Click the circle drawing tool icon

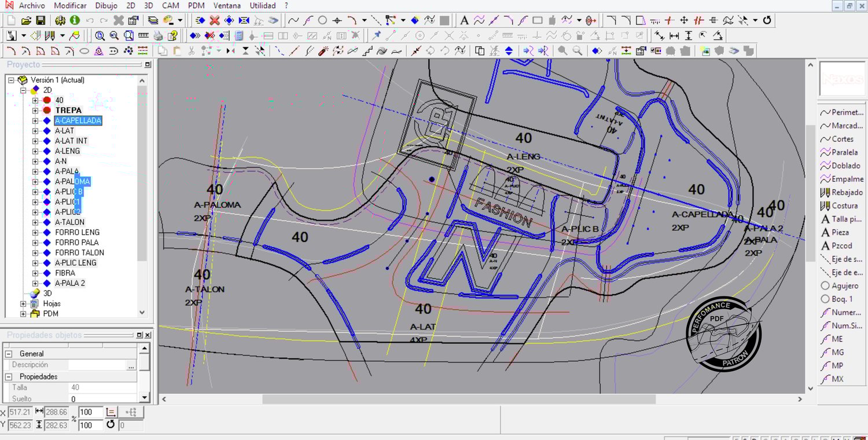pos(322,20)
